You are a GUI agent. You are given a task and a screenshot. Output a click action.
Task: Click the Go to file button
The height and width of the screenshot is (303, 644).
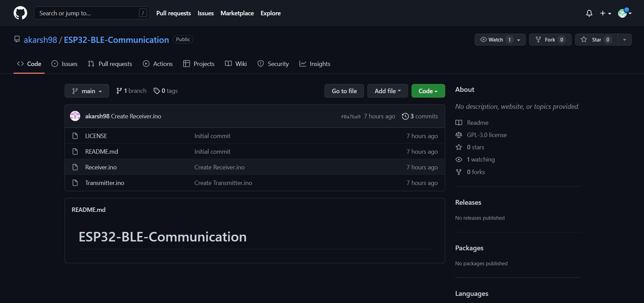(344, 91)
